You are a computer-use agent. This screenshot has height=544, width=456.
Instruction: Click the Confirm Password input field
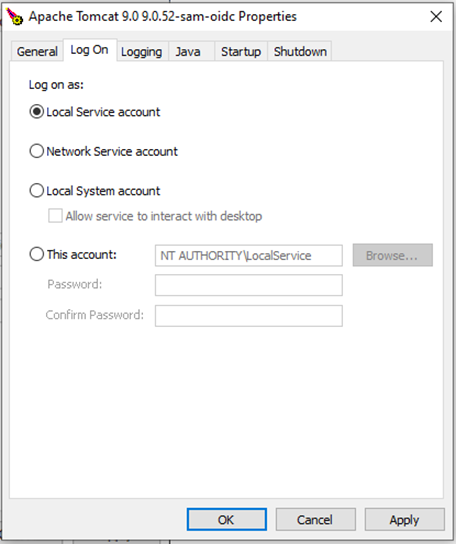coord(249,316)
